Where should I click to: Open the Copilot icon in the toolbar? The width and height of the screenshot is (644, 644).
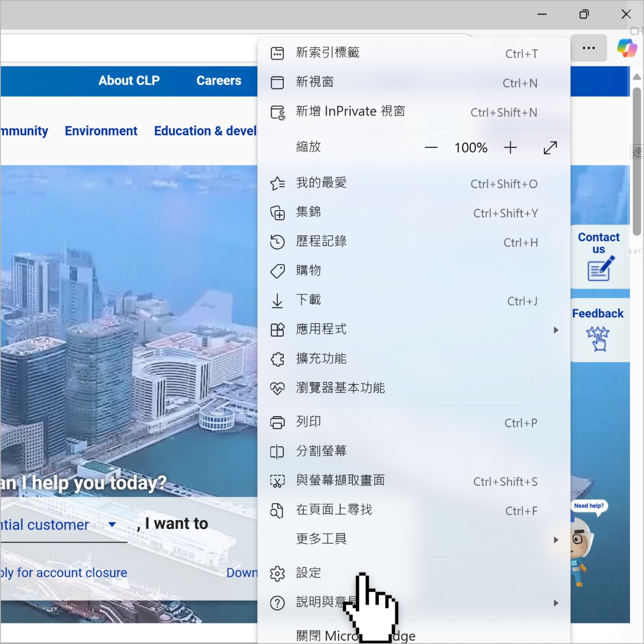coord(627,48)
